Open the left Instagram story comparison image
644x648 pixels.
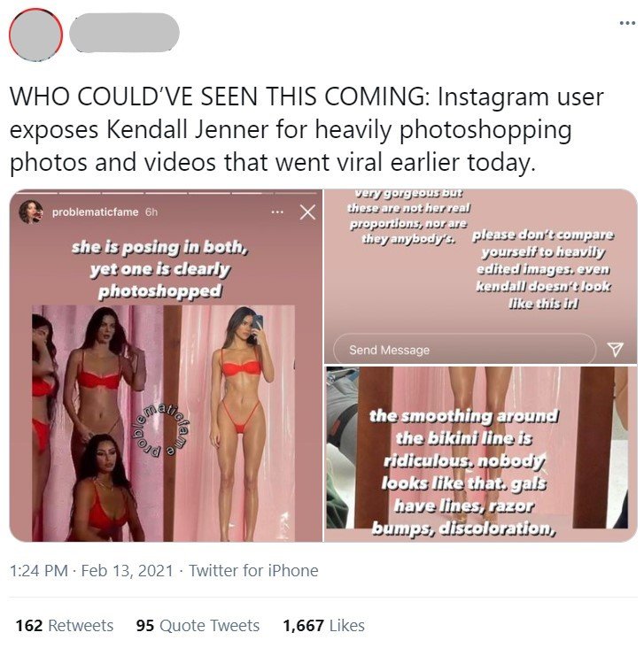[166, 366]
